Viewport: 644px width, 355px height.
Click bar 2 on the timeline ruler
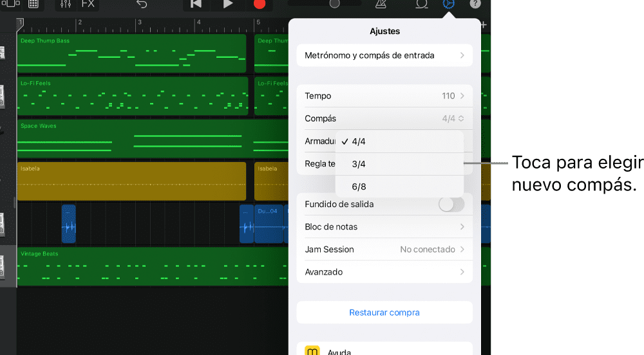80,23
